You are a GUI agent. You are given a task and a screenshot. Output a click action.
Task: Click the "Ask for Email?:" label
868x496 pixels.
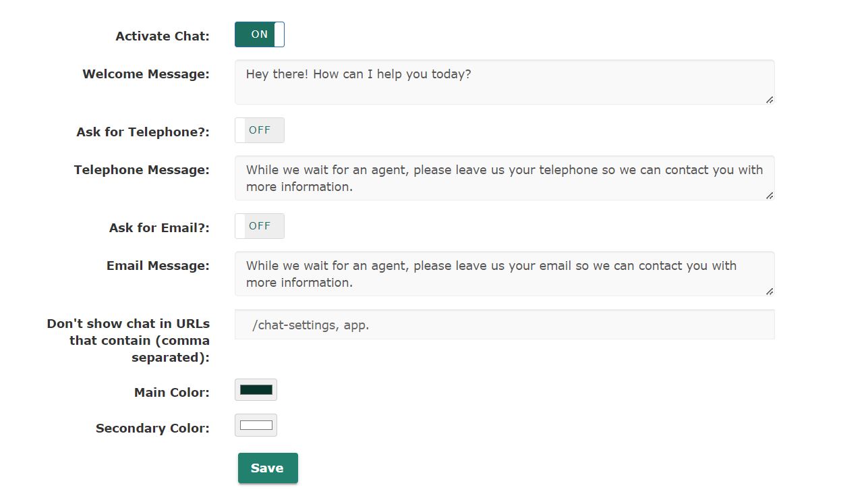click(159, 228)
